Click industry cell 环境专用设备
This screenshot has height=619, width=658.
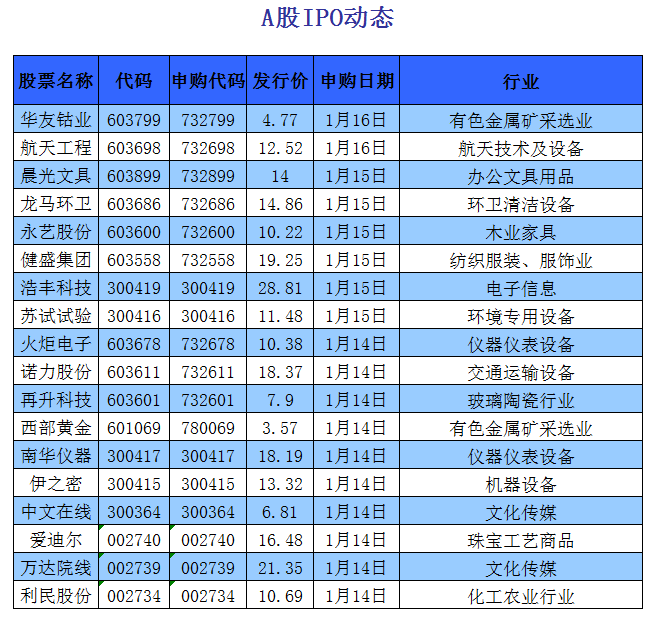point(521,317)
